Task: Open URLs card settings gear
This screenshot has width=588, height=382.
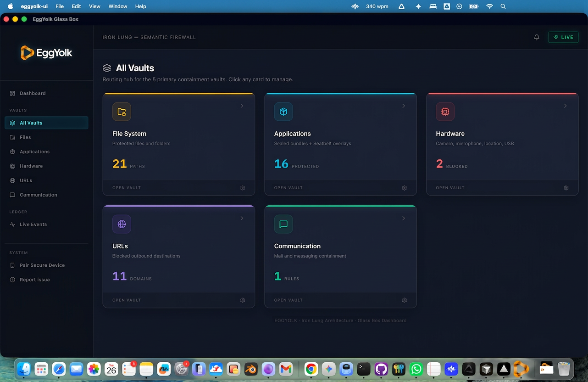Action: tap(243, 300)
